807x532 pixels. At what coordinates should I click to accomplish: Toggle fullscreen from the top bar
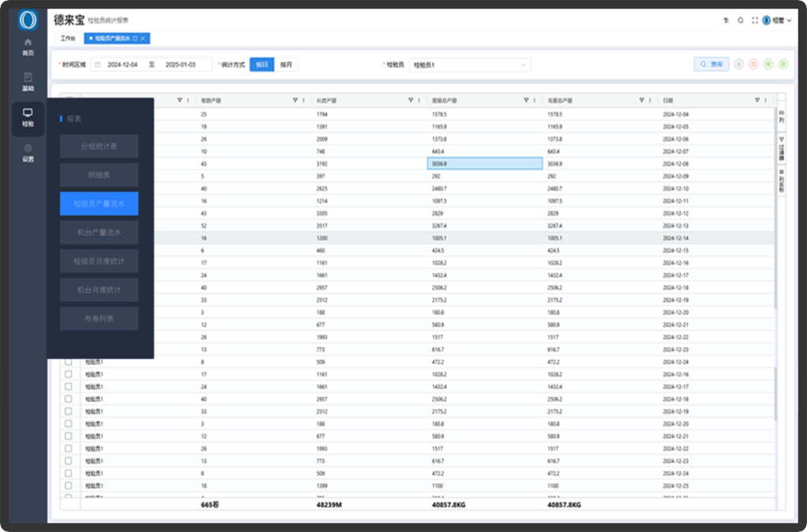coord(755,20)
